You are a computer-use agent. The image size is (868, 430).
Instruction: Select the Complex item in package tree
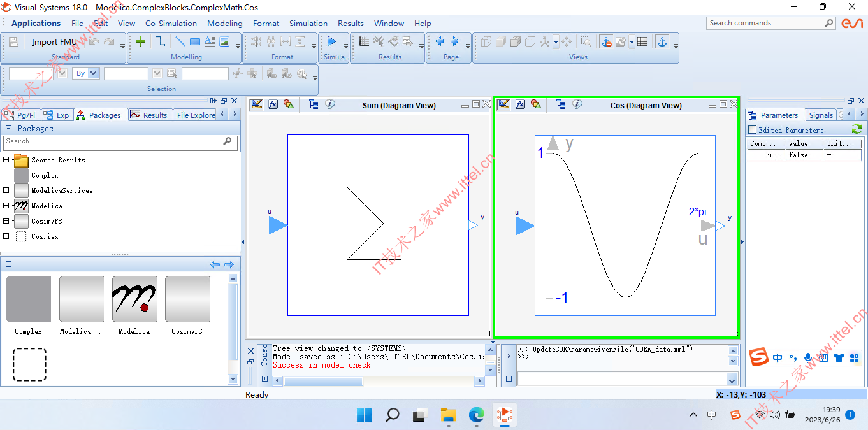coord(45,175)
